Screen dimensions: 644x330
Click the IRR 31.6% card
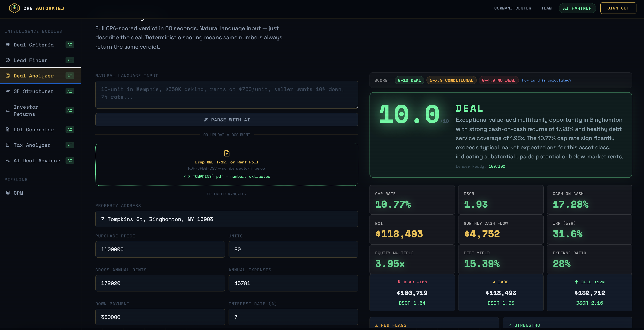click(590, 229)
